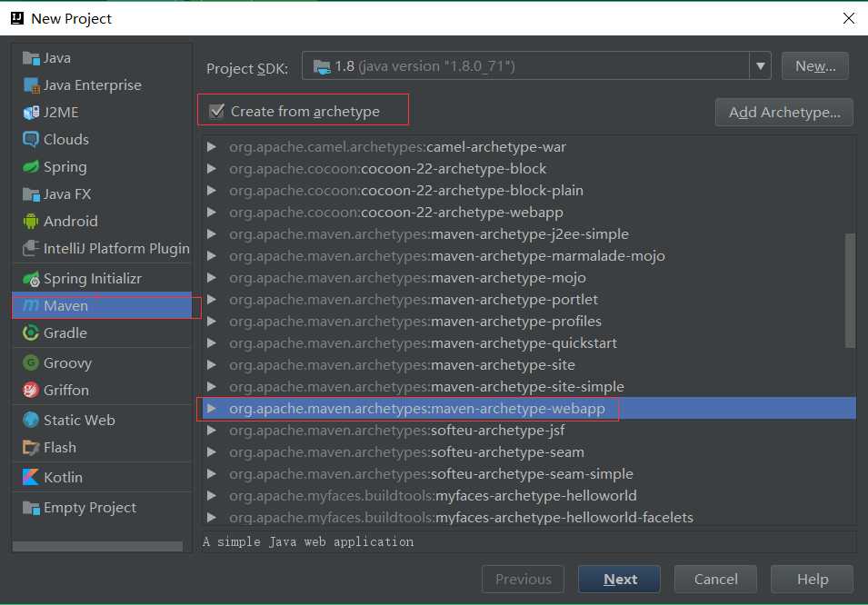Image resolution: width=868 pixels, height=605 pixels.
Task: Select Spring project type label
Action: (x=65, y=167)
